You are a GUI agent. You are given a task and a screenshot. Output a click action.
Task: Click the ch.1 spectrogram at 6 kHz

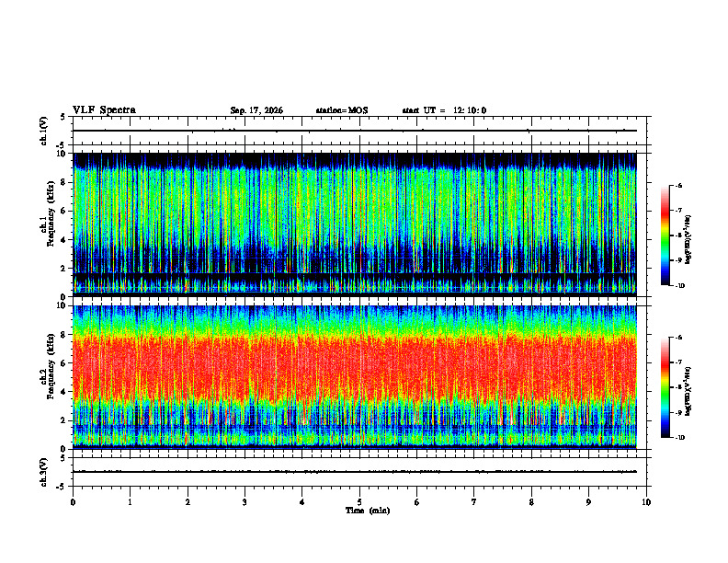pyautogui.click(x=355, y=211)
